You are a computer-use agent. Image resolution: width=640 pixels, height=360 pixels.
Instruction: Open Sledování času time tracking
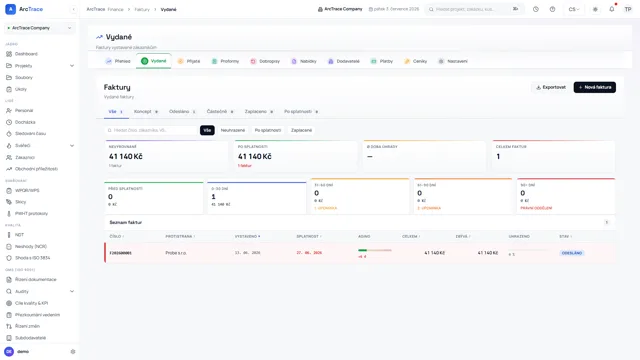click(x=30, y=133)
